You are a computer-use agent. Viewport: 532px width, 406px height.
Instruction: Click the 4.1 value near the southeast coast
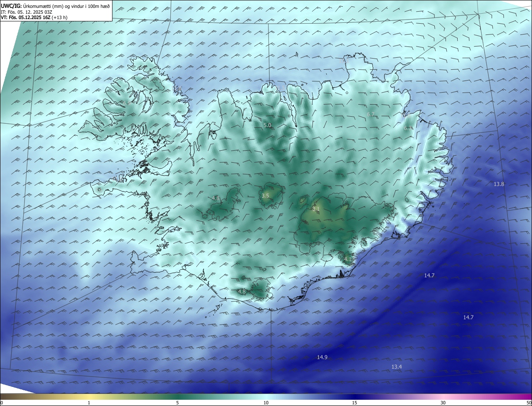348,259
